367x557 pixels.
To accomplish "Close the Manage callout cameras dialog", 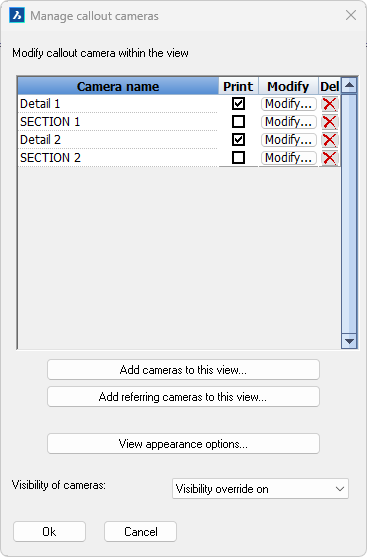I will point(351,15).
